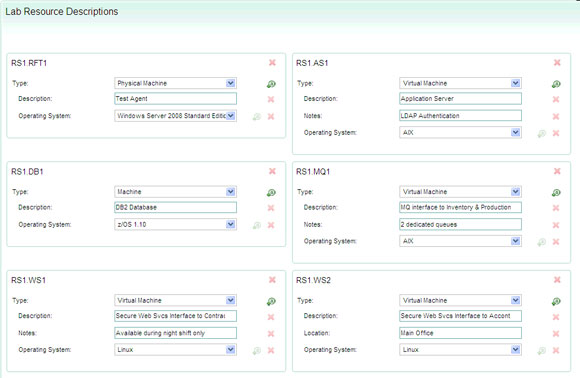Edit RS1.WS2 Secure Web Svcs description field
This screenshot has height=378, width=580.
pyautogui.click(x=461, y=316)
